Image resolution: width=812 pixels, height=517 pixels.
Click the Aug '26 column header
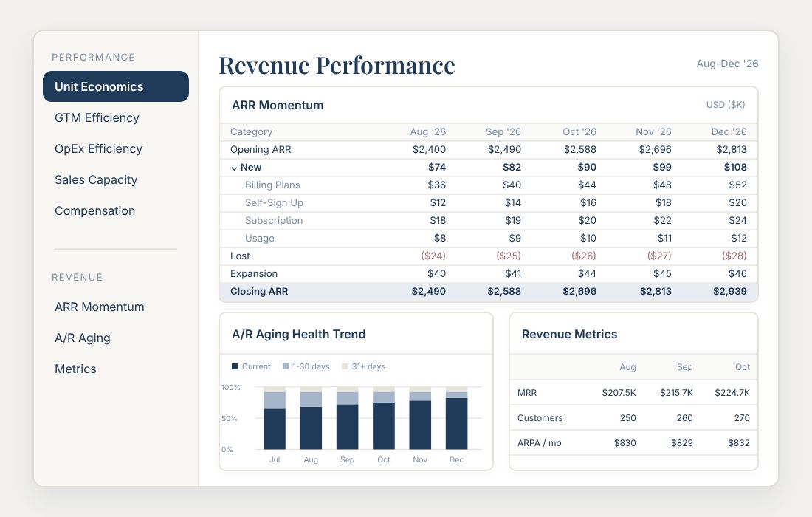pos(427,131)
